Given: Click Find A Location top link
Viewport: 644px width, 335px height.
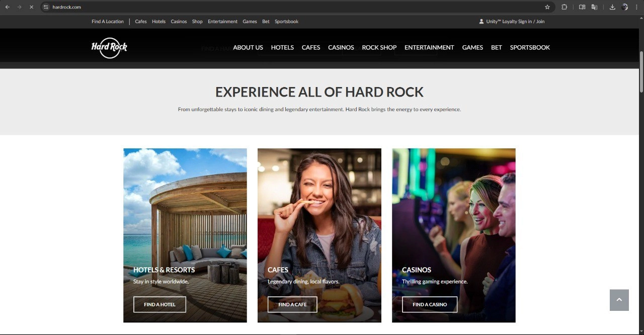Looking at the screenshot, I should (x=108, y=22).
